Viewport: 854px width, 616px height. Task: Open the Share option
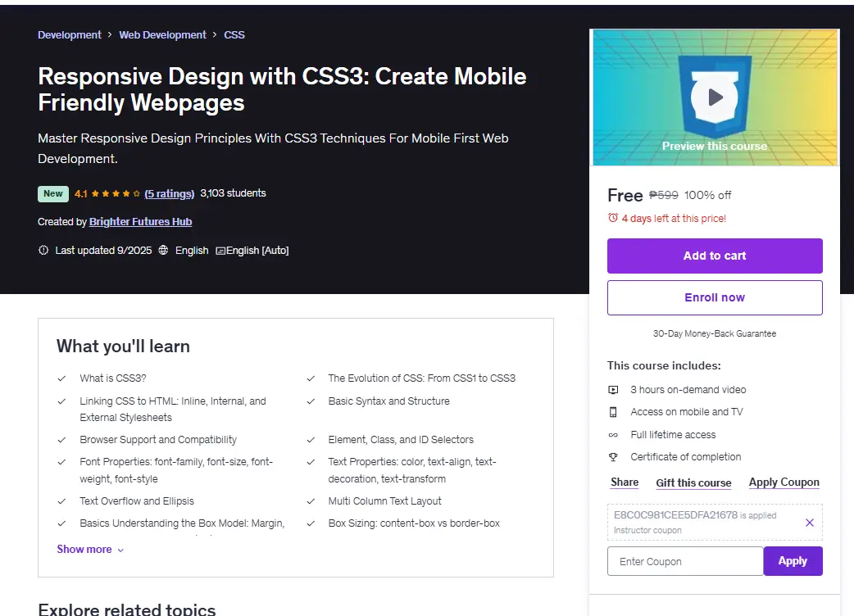pyautogui.click(x=625, y=482)
